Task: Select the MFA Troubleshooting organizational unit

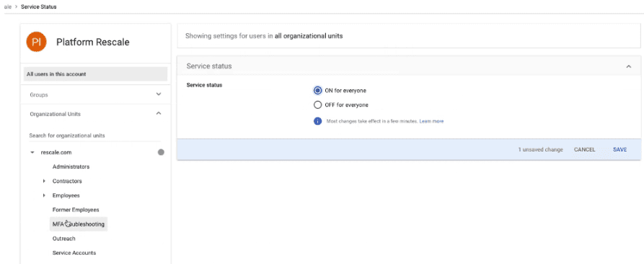Action: click(x=79, y=224)
